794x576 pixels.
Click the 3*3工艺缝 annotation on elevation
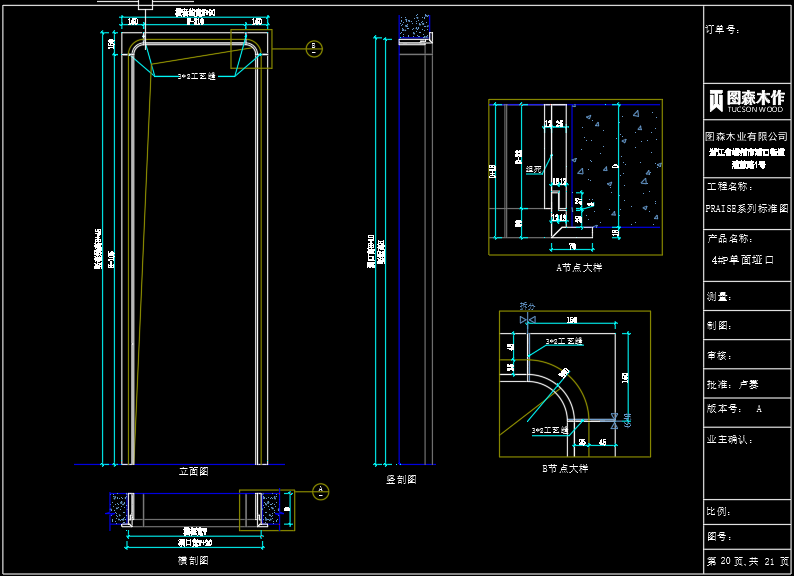pyautogui.click(x=196, y=76)
